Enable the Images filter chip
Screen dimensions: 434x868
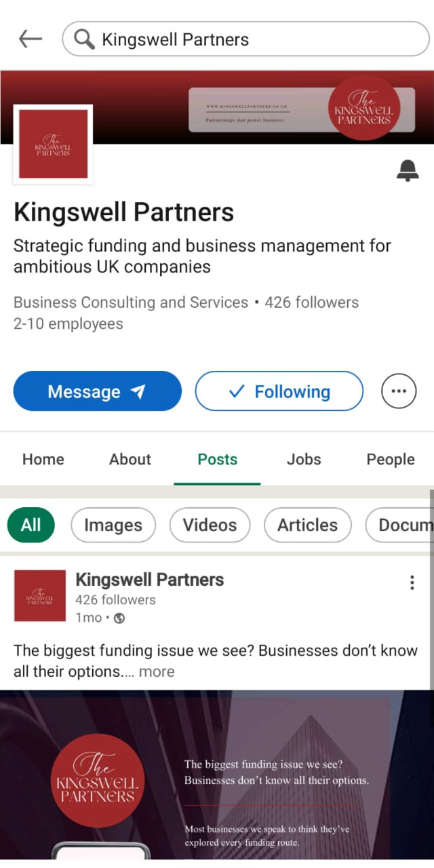pos(113,525)
